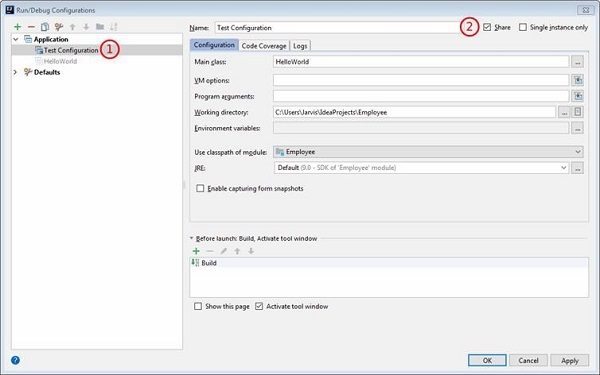600x375 pixels.
Task: Select the Application tree item
Action: click(x=51, y=39)
